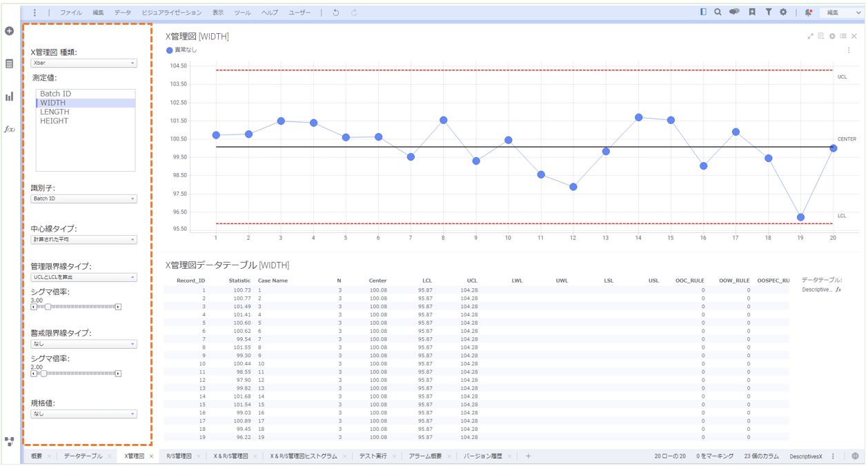
Task: Open the bar chart visualization icon in the sidebar
Action: click(9, 97)
